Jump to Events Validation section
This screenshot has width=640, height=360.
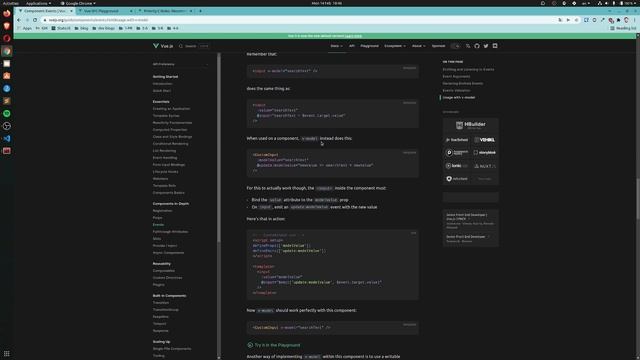[456, 90]
